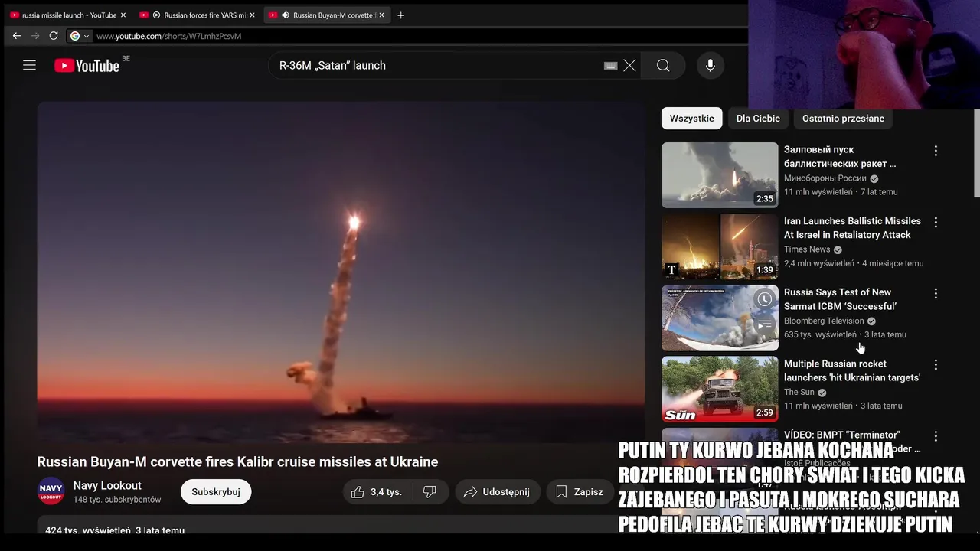Open the Multiple Russian rocket launchers thumbnail
Screen dimensions: 980x551
tap(720, 389)
